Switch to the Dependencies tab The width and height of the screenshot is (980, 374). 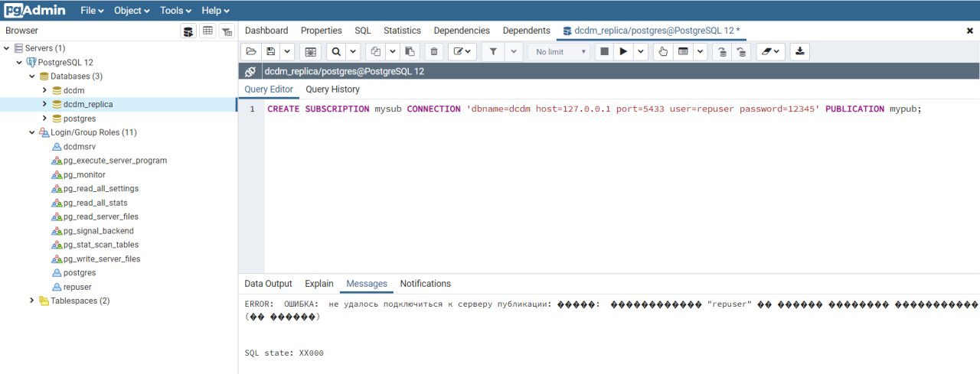tap(462, 31)
